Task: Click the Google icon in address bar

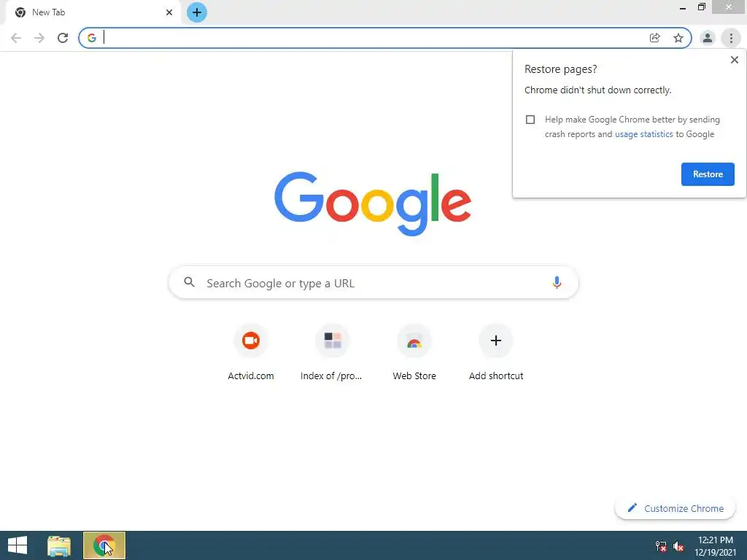Action: (92, 38)
